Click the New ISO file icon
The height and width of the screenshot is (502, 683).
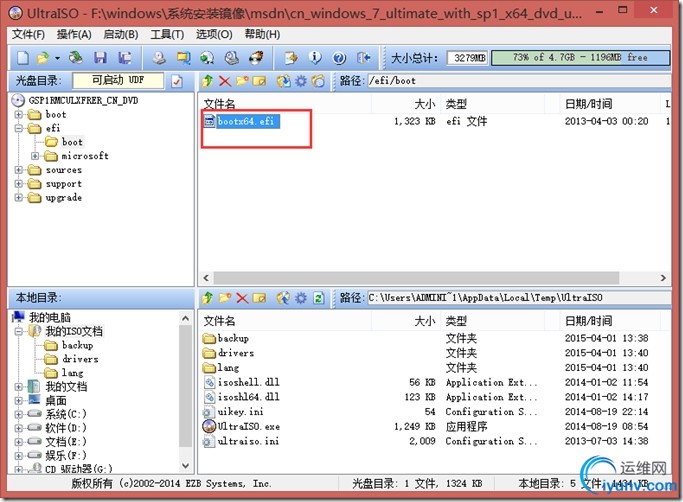pyautogui.click(x=23, y=58)
